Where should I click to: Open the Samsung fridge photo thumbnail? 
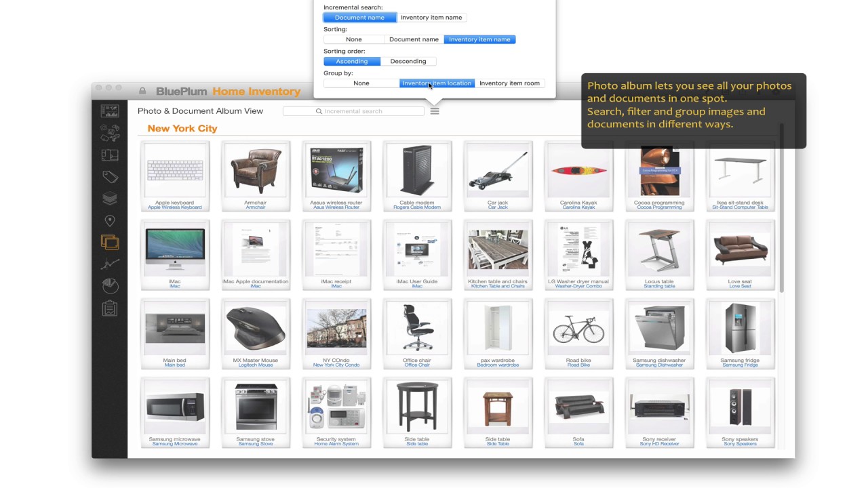[740, 329]
